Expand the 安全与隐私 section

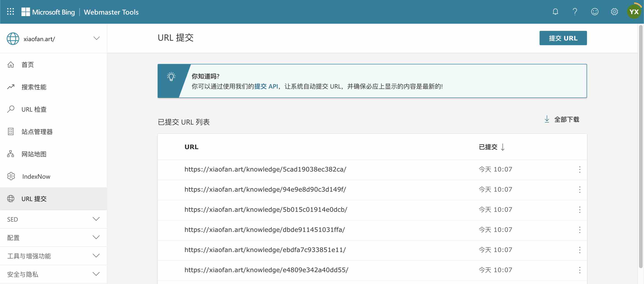(x=96, y=274)
